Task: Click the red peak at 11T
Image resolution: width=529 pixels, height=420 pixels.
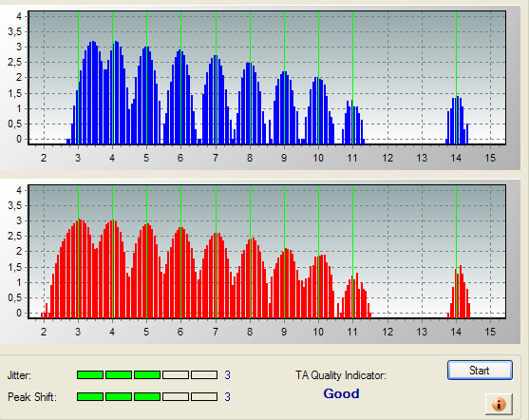Action: (354, 296)
